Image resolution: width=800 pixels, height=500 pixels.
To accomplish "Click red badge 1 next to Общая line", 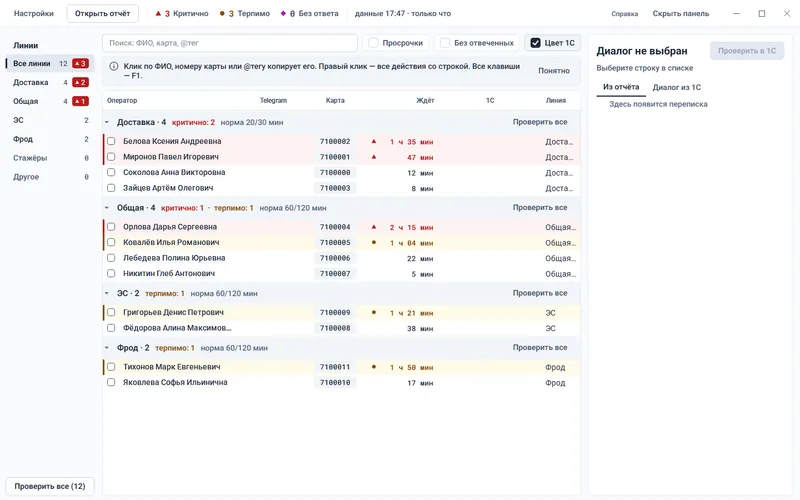I will 80,102.
